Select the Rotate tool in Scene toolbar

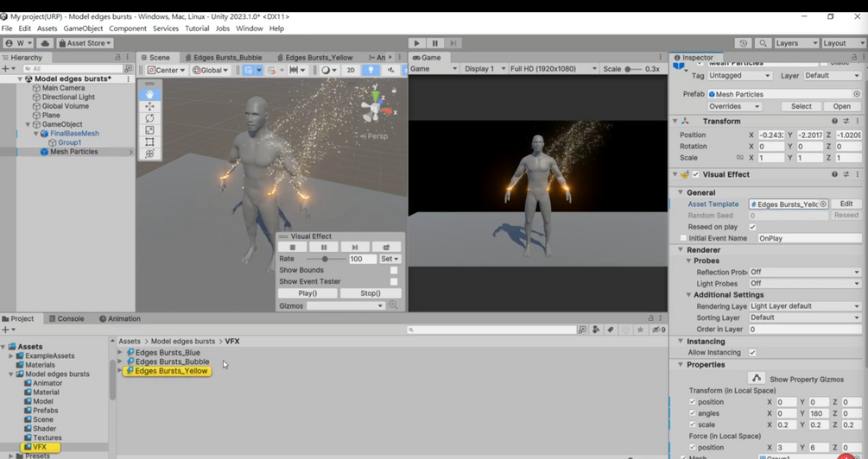pos(149,118)
